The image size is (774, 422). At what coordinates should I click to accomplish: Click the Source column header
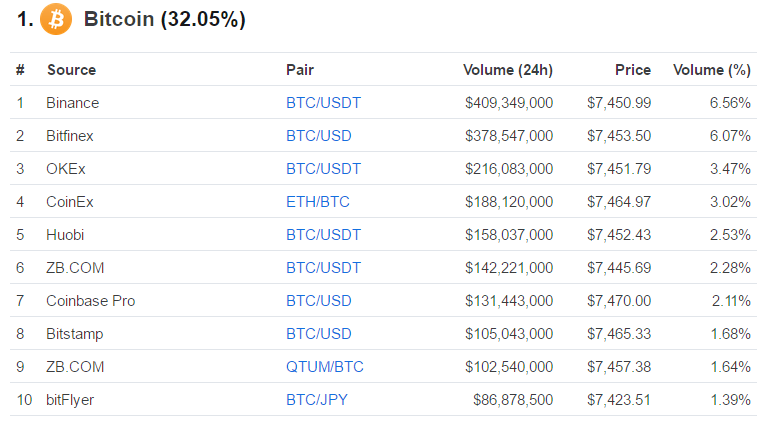point(72,70)
